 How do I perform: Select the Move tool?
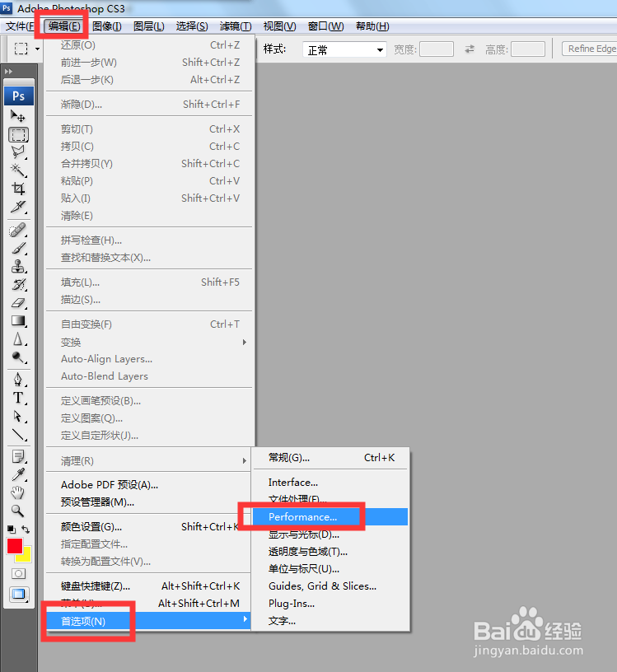(x=18, y=116)
